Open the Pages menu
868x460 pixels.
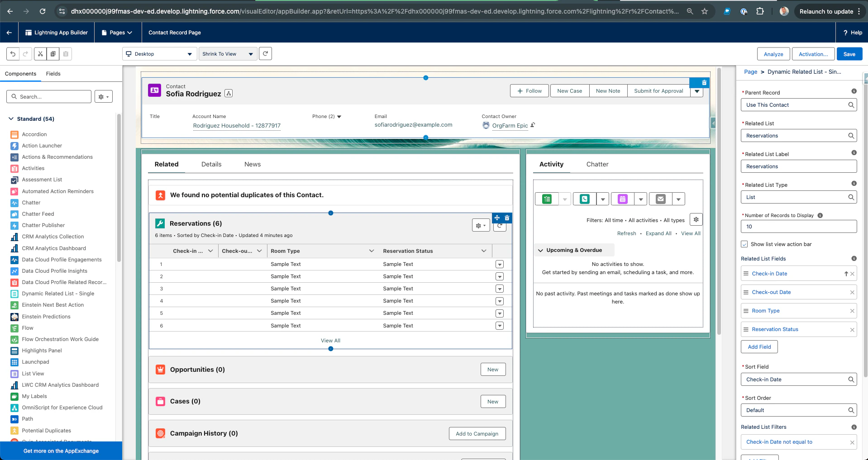[x=117, y=33]
